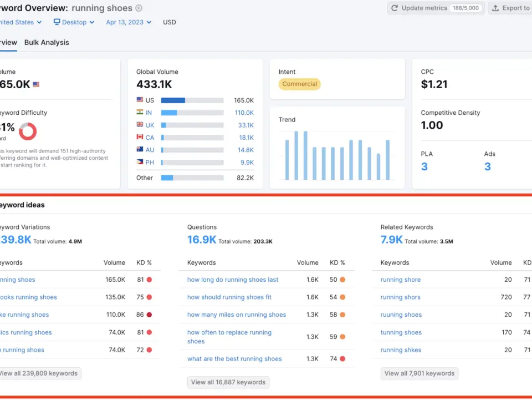Image resolution: width=532 pixels, height=400 pixels.
Task: Click the Export to button
Action: tap(510, 8)
